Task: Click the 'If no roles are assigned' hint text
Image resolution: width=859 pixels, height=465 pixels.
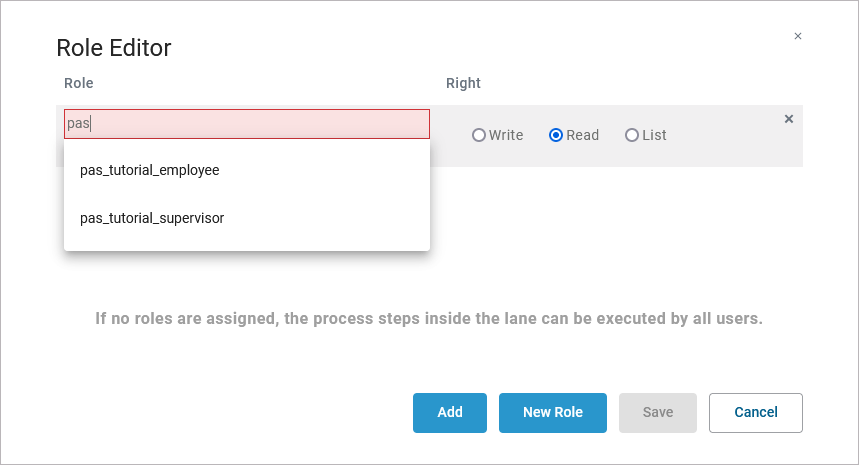Action: (429, 319)
